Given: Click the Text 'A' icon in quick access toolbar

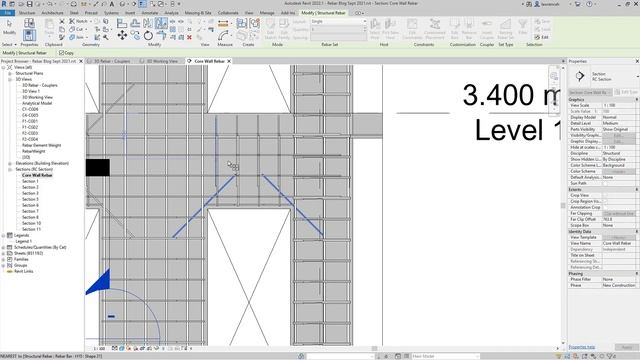Looking at the screenshot, I should 111,4.
